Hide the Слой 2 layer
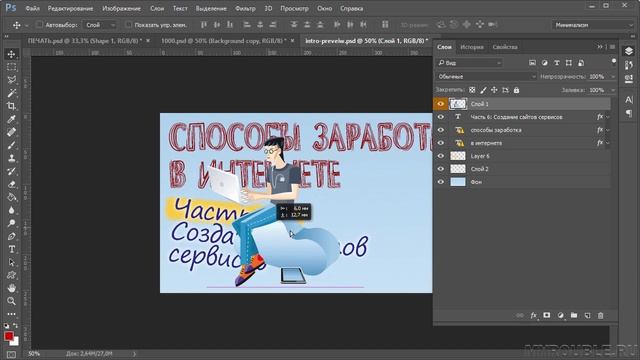The height and width of the screenshot is (360, 640). point(440,169)
